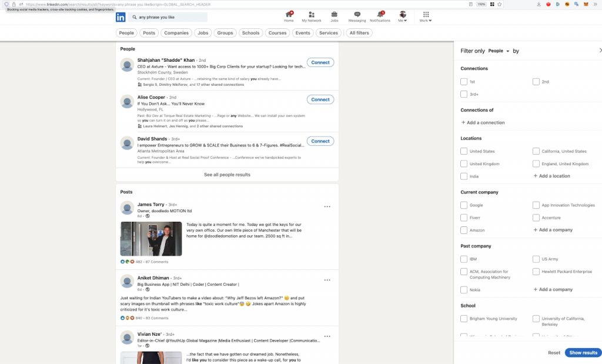Add a company under Current company
Viewport: 602px width, 364px height.
[553, 229]
